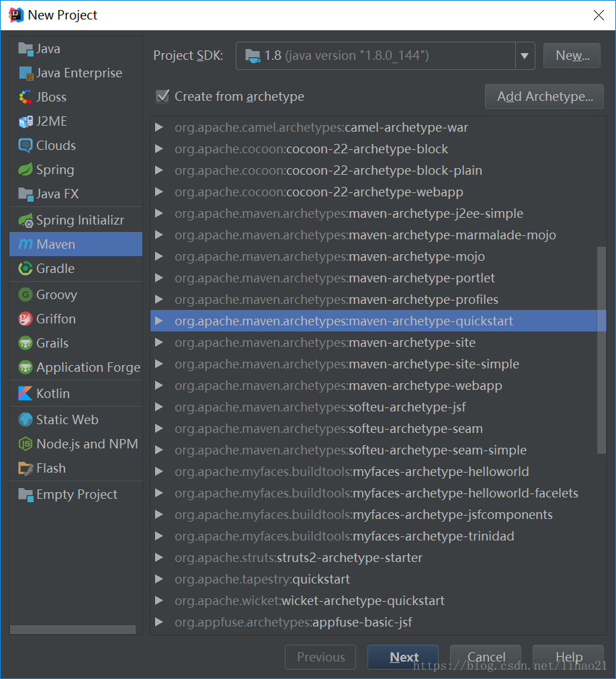Image resolution: width=616 pixels, height=679 pixels.
Task: Click the Application Forge icon
Action: [26, 368]
